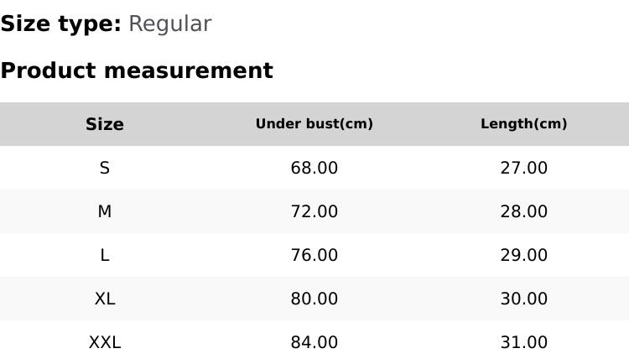Click the 27.00 length value

coord(524,168)
